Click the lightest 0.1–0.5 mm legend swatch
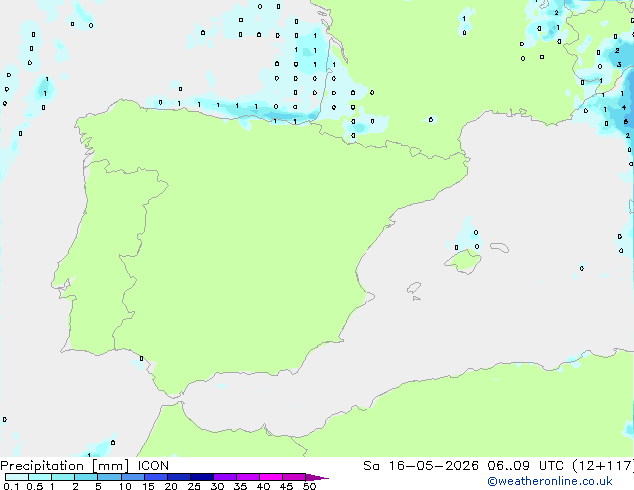 coord(17,477)
